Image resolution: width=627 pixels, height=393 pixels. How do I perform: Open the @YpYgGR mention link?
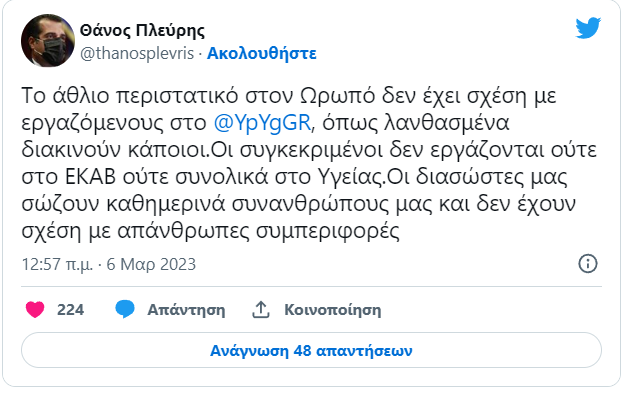click(x=262, y=123)
